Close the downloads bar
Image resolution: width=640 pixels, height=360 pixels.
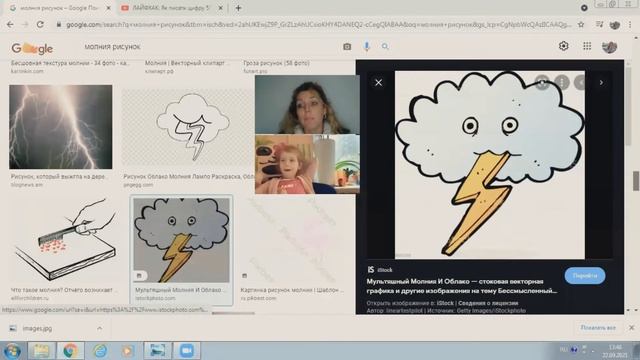(x=631, y=328)
